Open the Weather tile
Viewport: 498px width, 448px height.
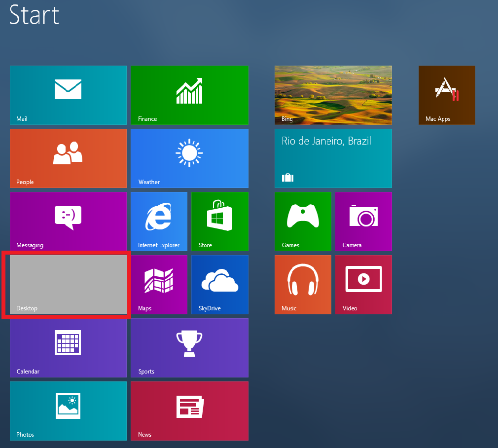pyautogui.click(x=189, y=158)
